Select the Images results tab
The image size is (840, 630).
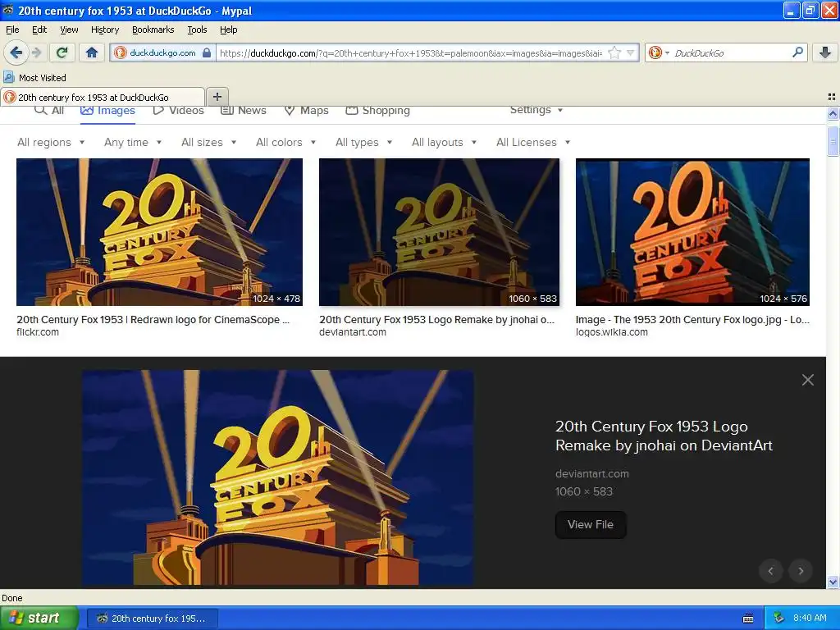107,111
